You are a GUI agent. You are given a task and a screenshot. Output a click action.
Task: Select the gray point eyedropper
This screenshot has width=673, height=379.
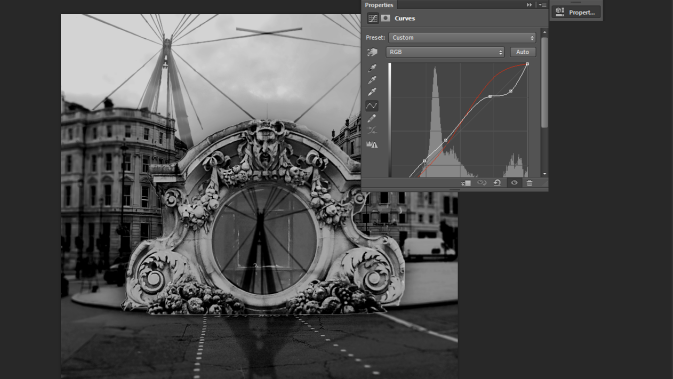[x=372, y=80]
